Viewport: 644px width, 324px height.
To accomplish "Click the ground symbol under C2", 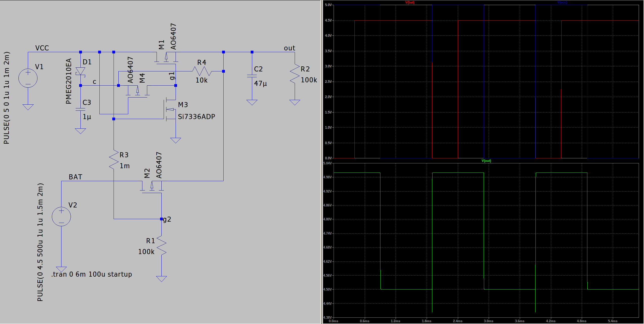I will point(252,102).
